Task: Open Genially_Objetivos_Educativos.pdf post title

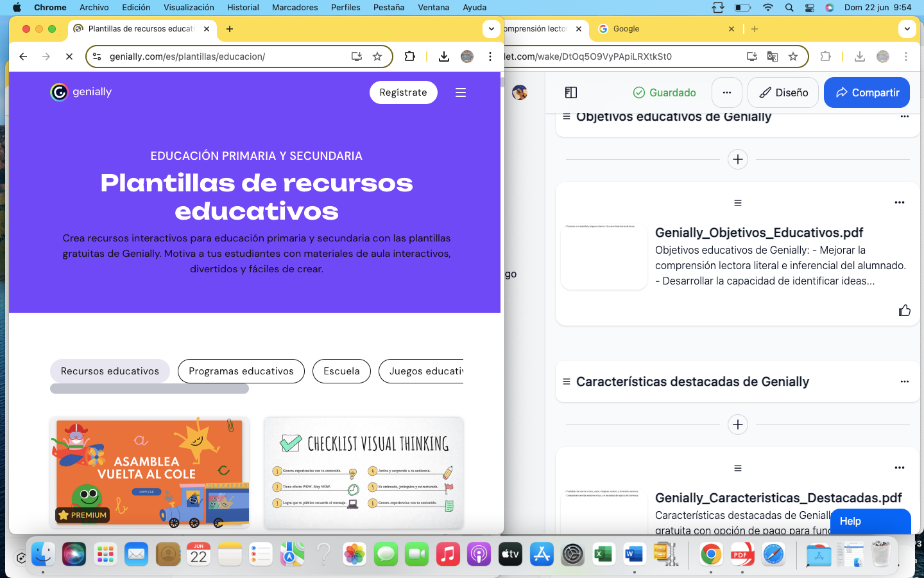Action: [759, 232]
